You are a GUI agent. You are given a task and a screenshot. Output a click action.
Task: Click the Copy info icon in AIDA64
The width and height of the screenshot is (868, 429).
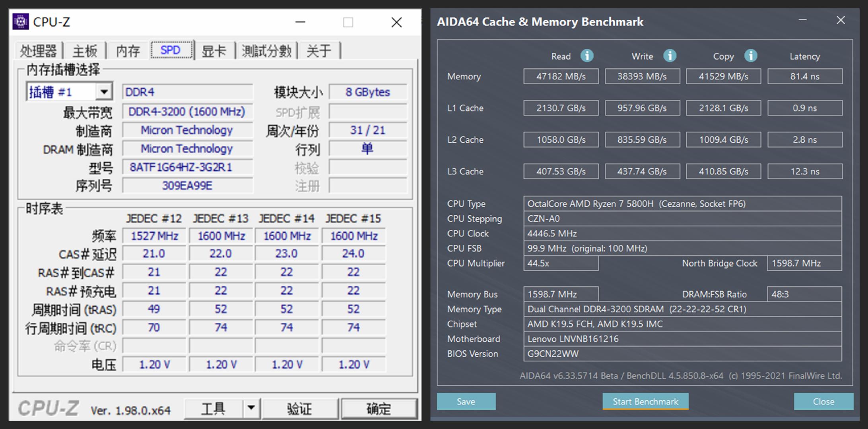[x=751, y=56]
